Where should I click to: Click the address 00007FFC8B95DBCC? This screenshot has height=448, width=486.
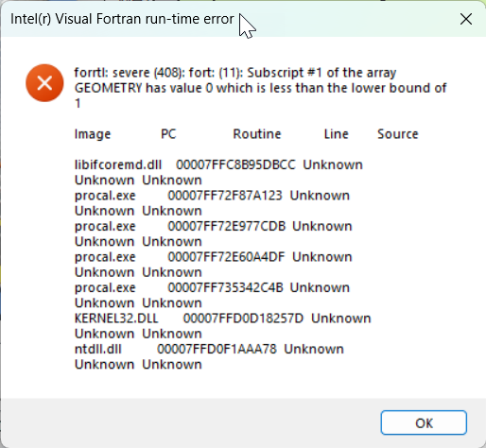(x=235, y=164)
